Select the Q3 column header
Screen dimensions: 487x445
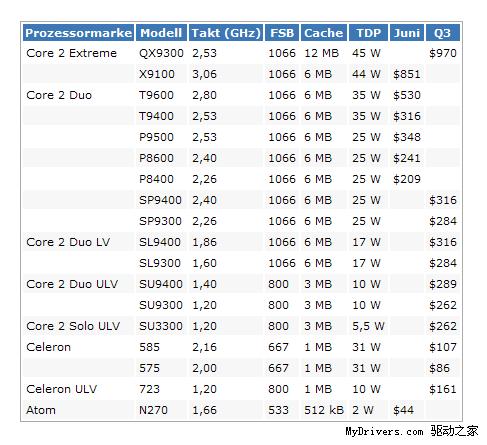pyautogui.click(x=442, y=33)
